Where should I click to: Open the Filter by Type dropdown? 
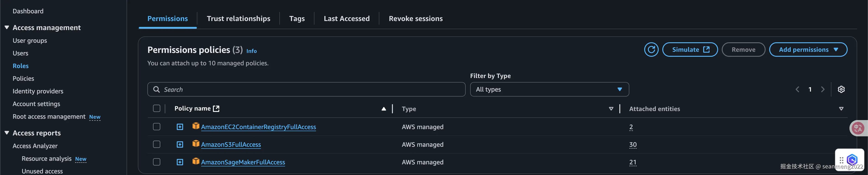coord(549,89)
